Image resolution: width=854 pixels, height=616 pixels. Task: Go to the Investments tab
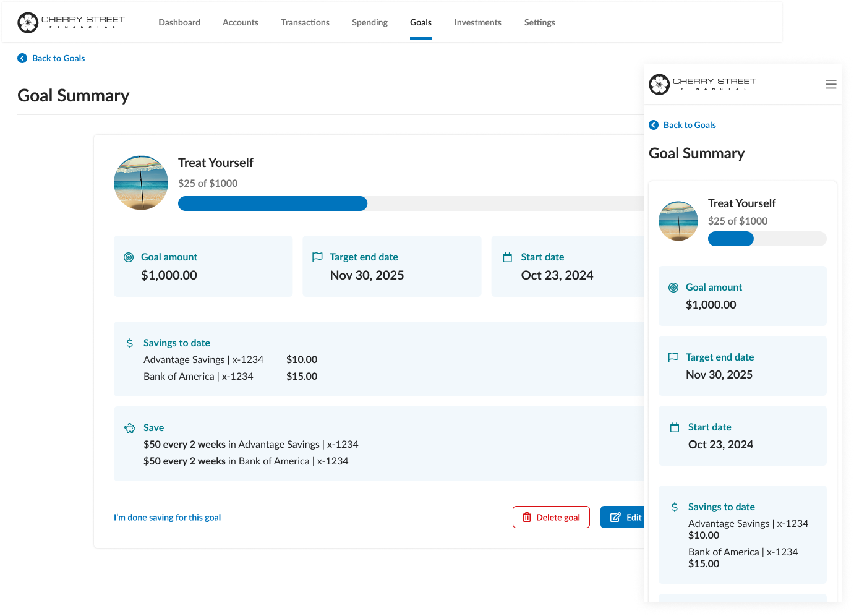point(477,22)
